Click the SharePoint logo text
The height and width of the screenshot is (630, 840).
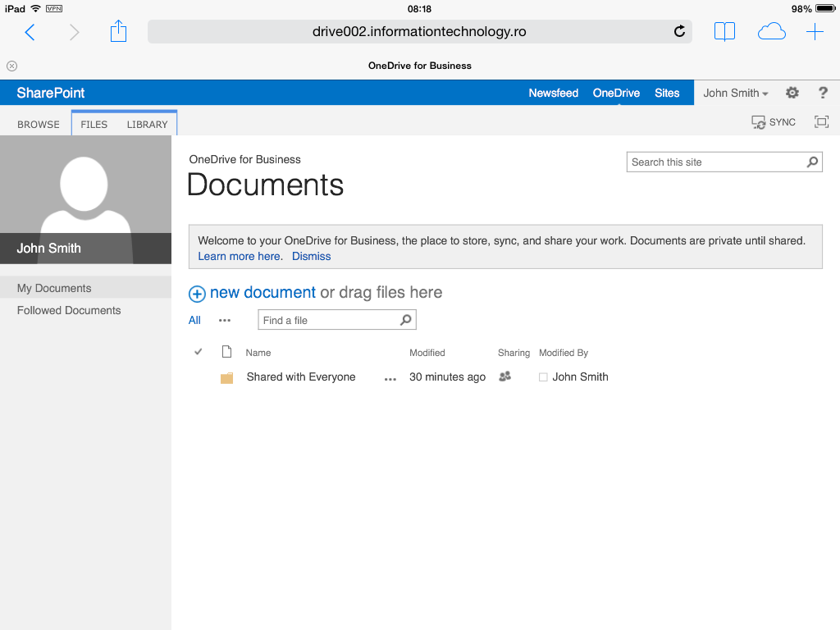51,93
